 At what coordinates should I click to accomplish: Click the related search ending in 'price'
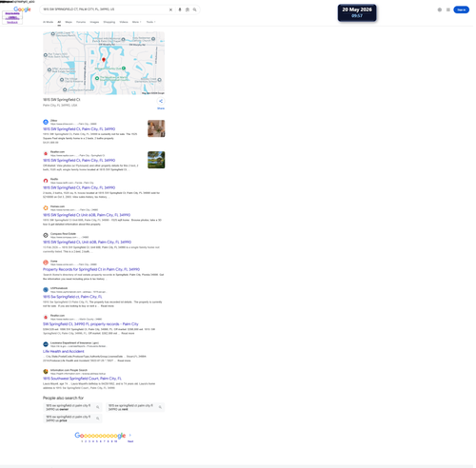click(x=72, y=419)
